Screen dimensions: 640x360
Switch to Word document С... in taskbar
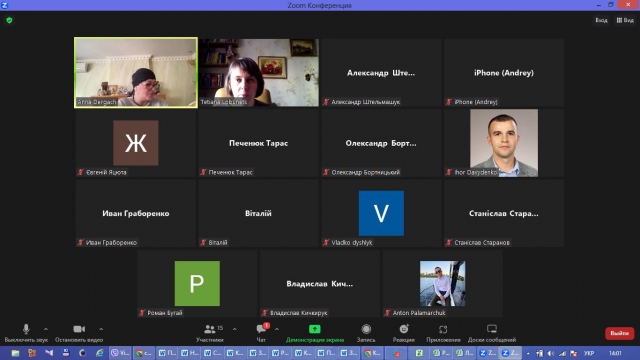click(213, 353)
